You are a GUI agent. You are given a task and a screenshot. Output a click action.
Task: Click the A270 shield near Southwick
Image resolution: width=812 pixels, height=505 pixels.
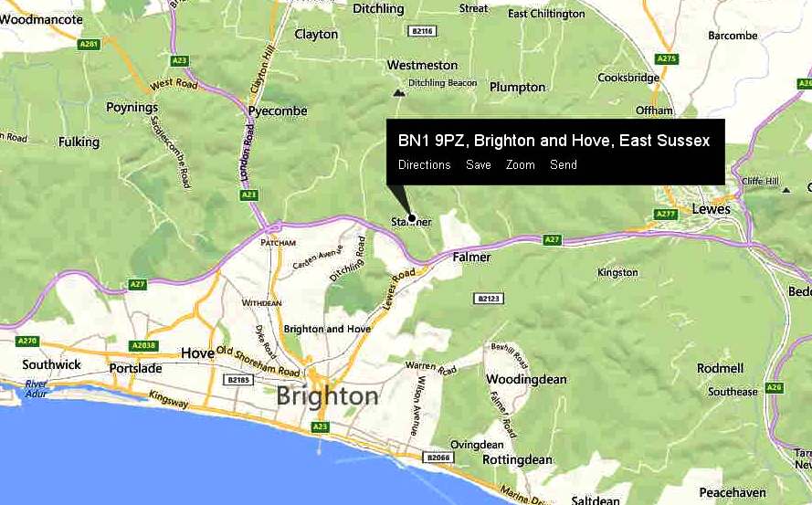(x=26, y=341)
